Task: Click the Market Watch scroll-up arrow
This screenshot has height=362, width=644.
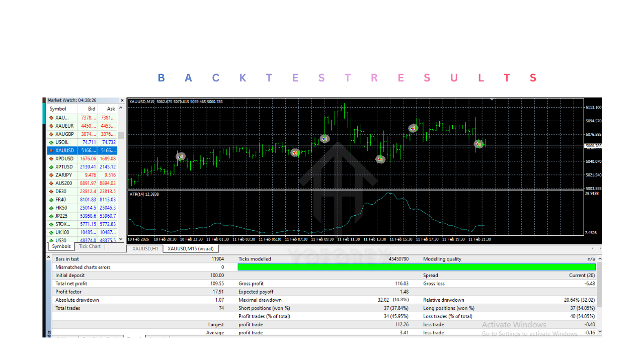Action: click(121, 108)
